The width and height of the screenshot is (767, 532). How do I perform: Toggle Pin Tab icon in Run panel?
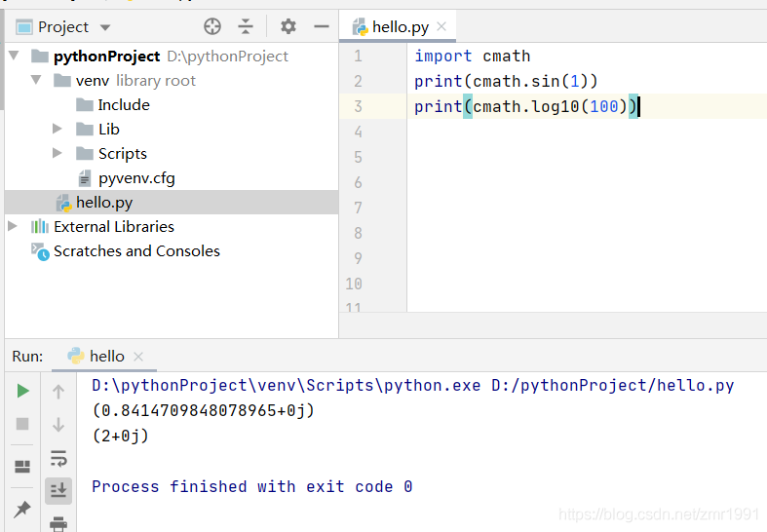(x=22, y=509)
